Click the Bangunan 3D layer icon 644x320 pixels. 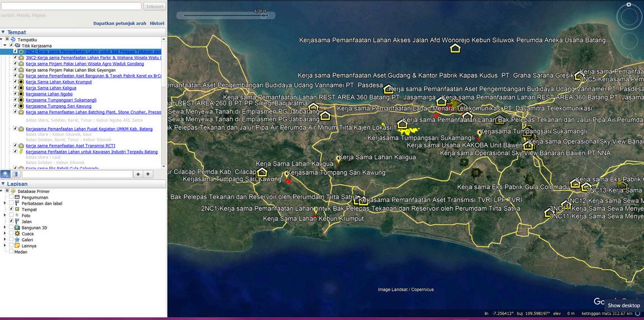[x=17, y=228]
